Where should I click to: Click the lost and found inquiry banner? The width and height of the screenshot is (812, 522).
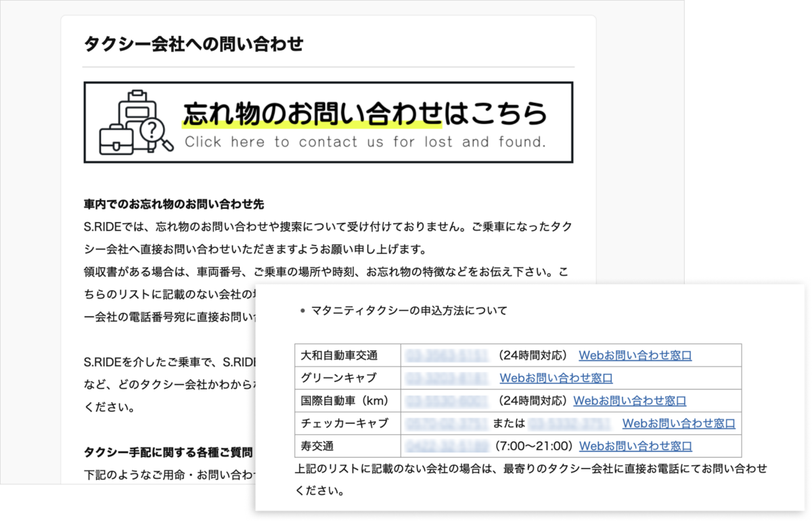328,122
